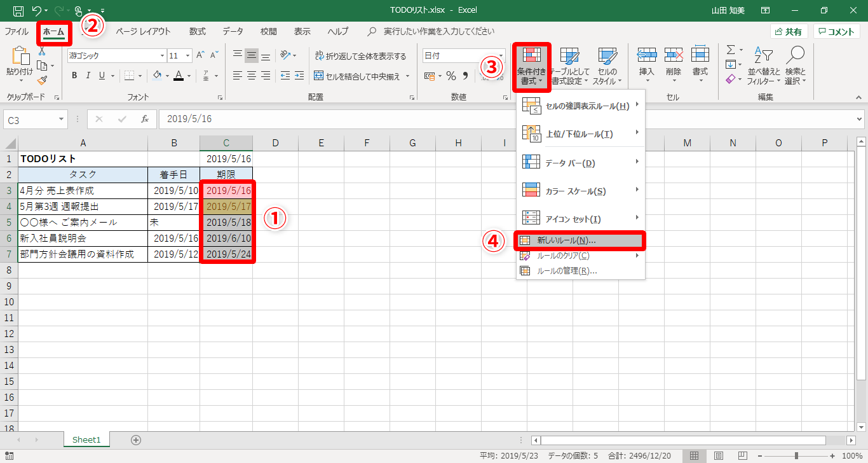868x463 pixels.
Task: Copy using the clipboard copy icon
Action: 42,66
